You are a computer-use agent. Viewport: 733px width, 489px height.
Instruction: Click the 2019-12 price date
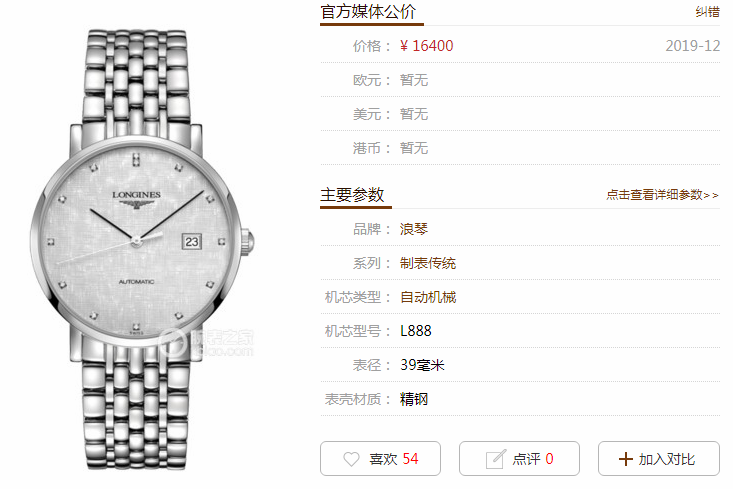(693, 46)
